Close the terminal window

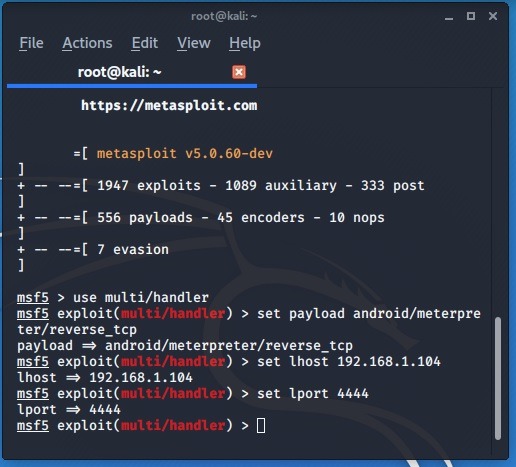pos(493,16)
